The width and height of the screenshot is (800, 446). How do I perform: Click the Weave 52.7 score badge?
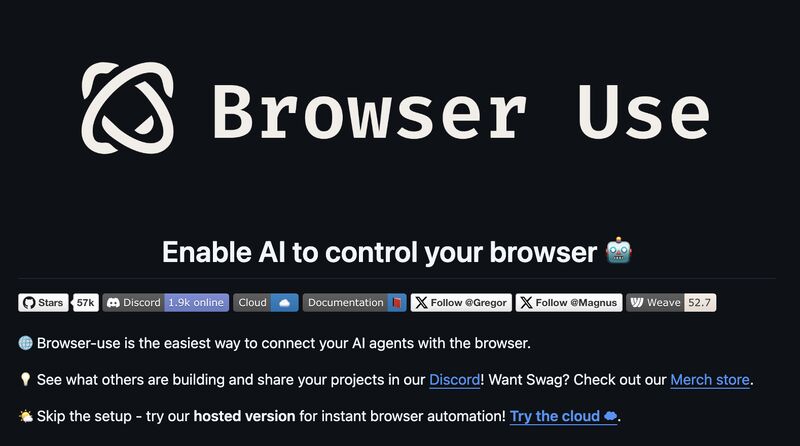(671, 303)
